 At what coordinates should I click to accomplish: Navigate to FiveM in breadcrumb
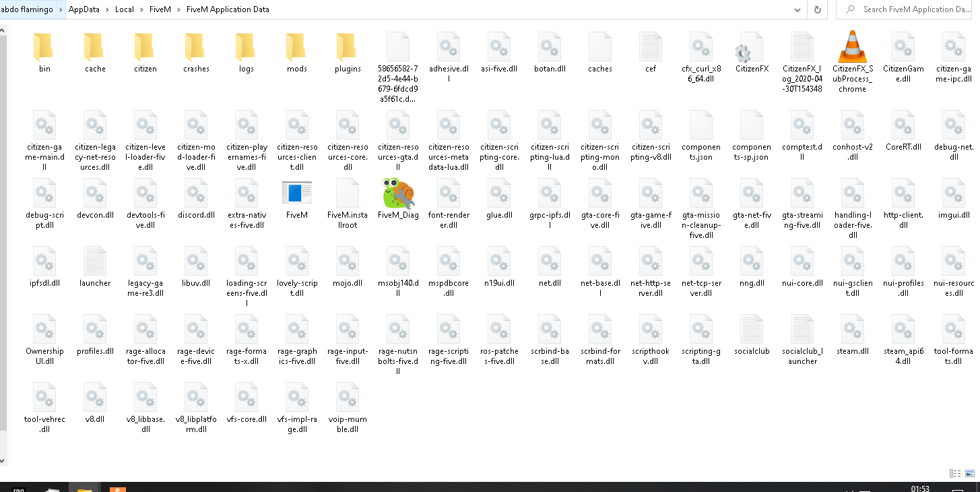(x=160, y=9)
